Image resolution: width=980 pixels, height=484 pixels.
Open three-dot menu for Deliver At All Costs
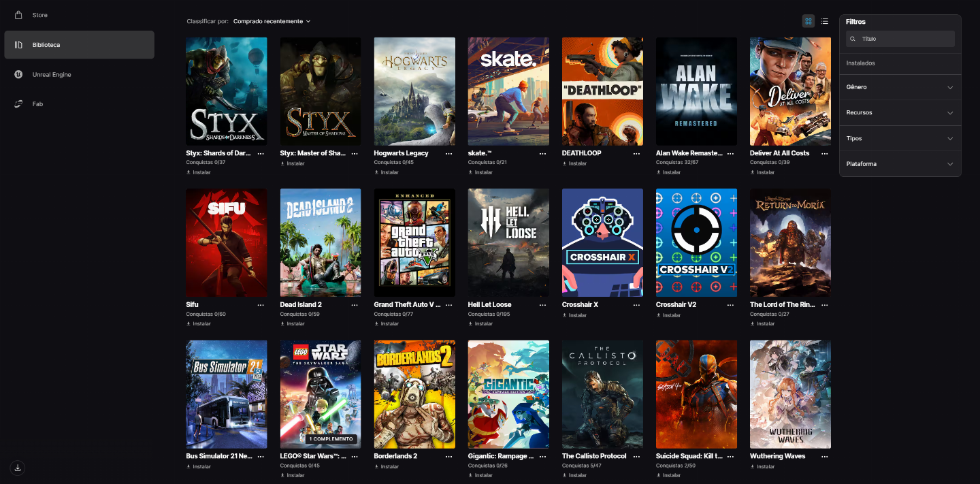[824, 154]
